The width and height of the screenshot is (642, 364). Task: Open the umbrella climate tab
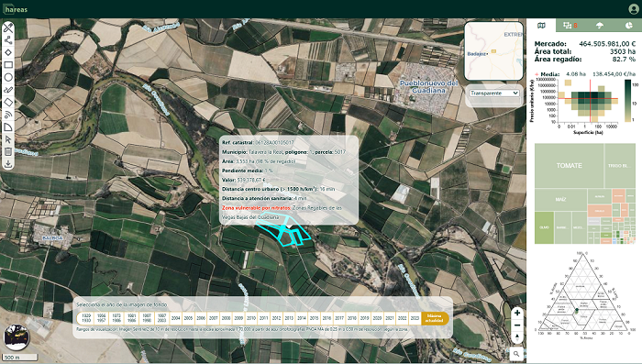point(600,26)
